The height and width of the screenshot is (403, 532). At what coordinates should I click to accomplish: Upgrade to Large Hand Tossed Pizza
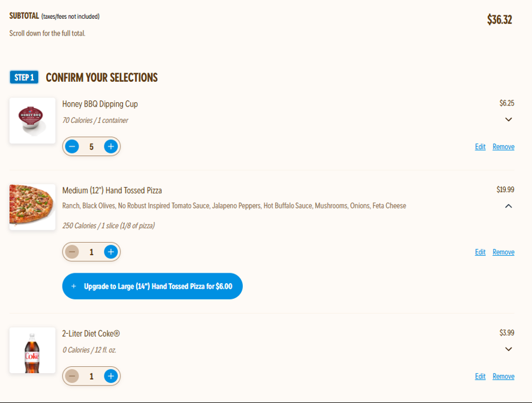click(x=152, y=286)
